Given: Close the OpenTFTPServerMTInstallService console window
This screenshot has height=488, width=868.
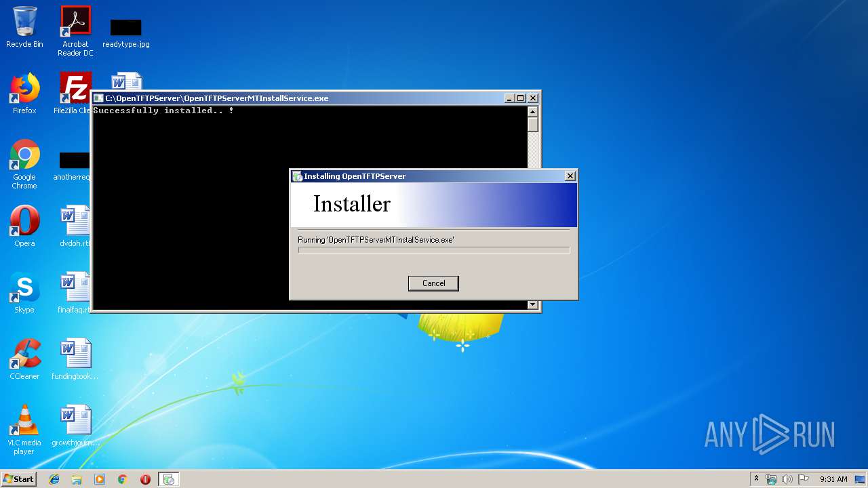Looking at the screenshot, I should coord(533,98).
